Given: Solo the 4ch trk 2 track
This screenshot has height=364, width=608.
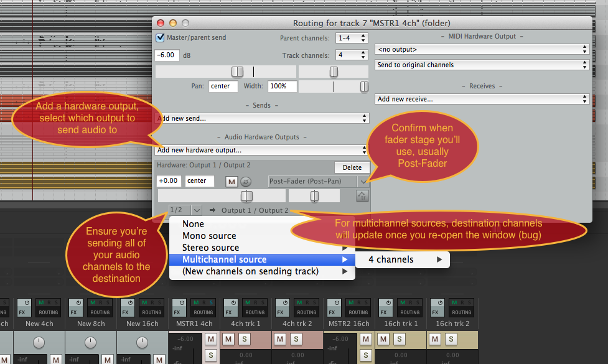Looking at the screenshot, I should click(x=296, y=339).
